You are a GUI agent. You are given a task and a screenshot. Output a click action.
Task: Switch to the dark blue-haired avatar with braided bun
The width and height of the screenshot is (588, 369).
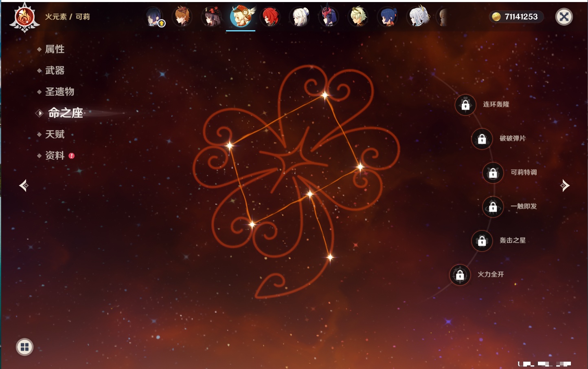pyautogui.click(x=388, y=17)
